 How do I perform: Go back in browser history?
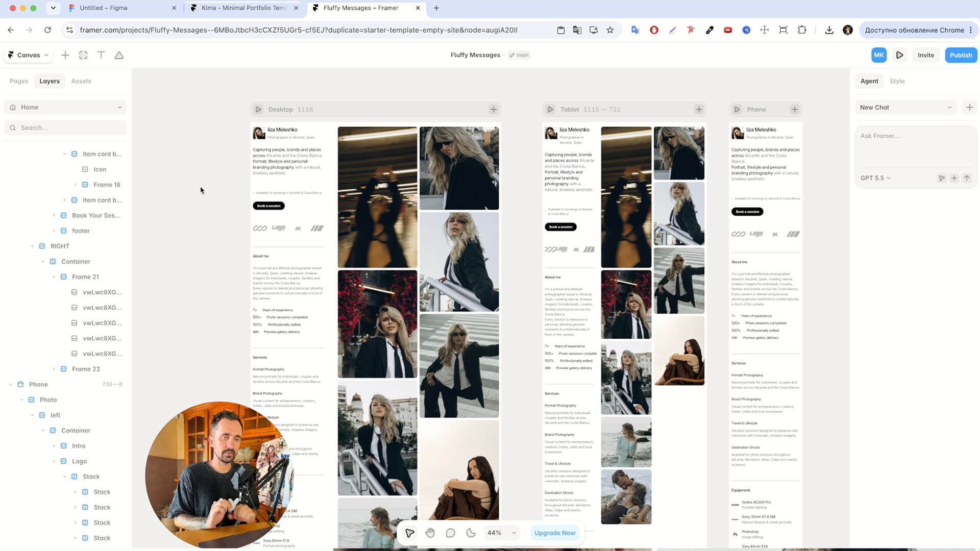(11, 30)
